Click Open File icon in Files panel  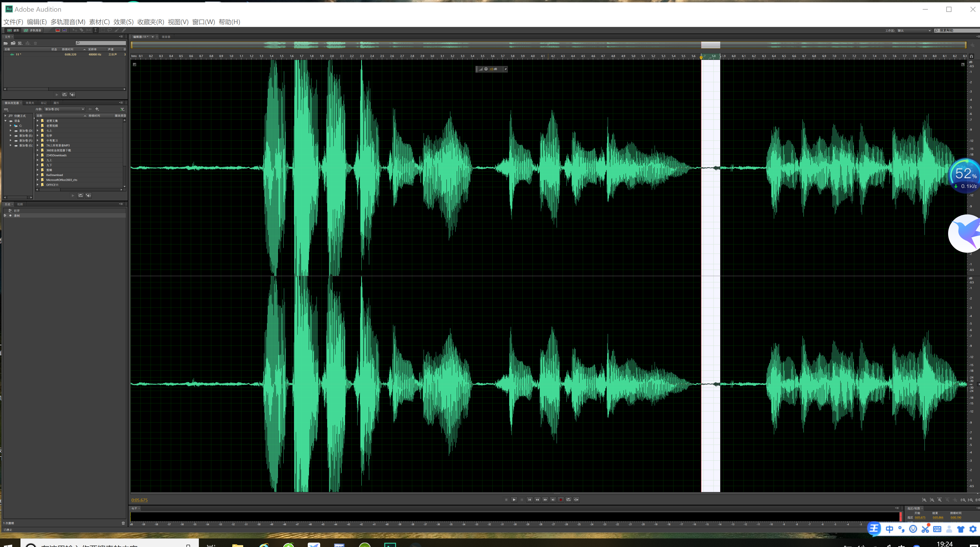click(x=6, y=43)
